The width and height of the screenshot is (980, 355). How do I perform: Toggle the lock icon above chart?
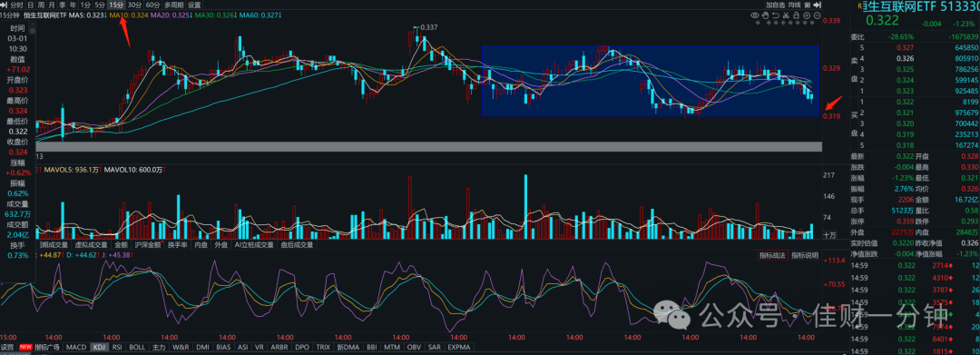point(797,15)
